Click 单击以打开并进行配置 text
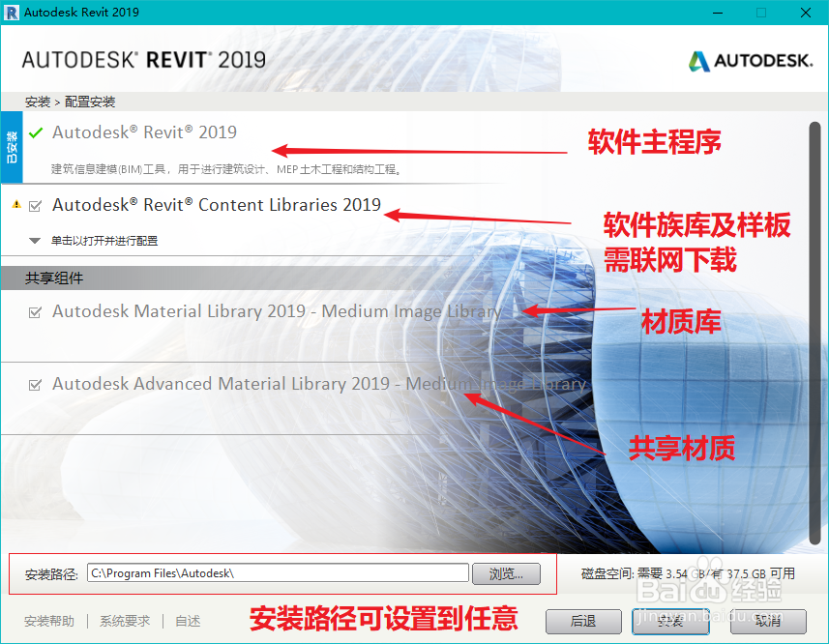The height and width of the screenshot is (644, 829). click(104, 241)
